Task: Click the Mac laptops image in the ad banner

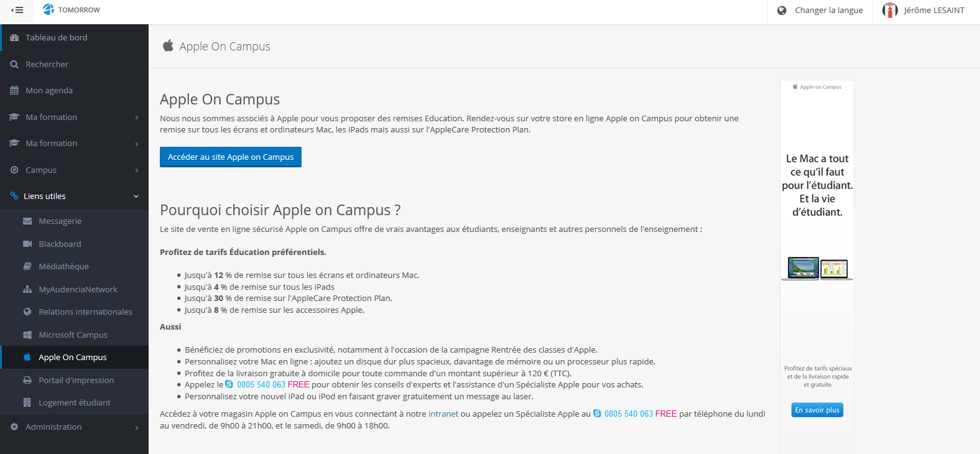Action: 817,268
